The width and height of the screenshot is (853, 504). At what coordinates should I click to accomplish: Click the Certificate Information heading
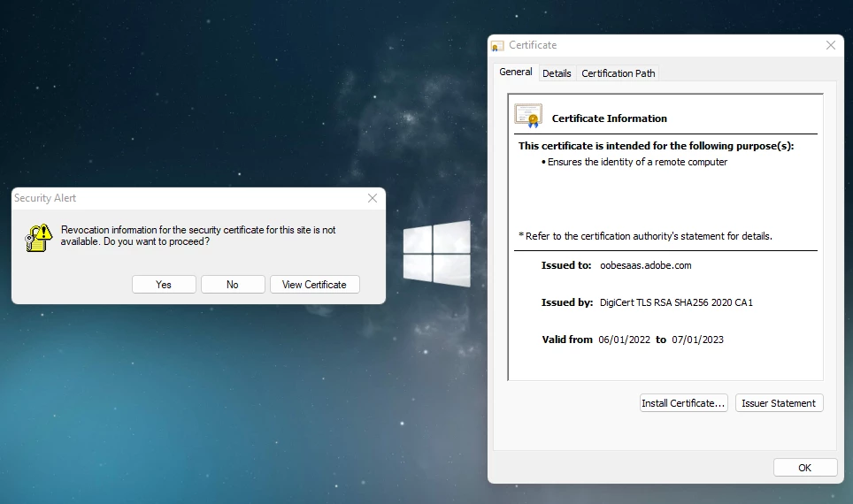click(x=610, y=118)
